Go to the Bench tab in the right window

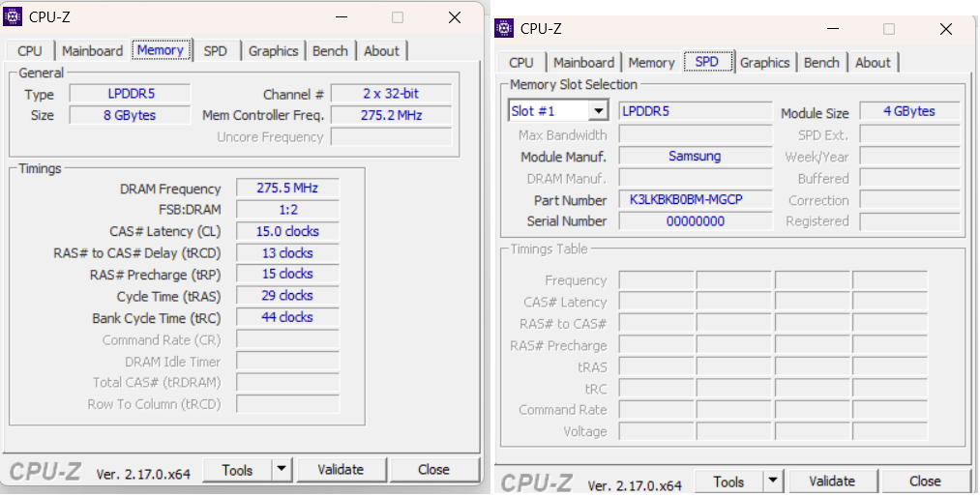[x=821, y=62]
